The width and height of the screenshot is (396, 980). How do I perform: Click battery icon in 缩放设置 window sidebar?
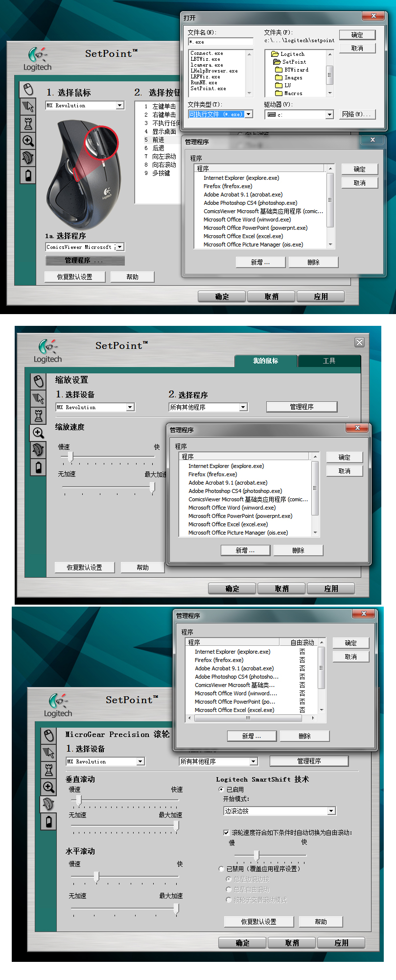coord(39,467)
